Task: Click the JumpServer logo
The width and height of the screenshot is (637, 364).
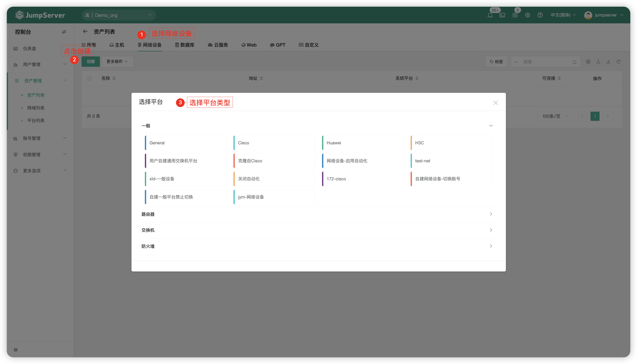Action: tap(40, 15)
